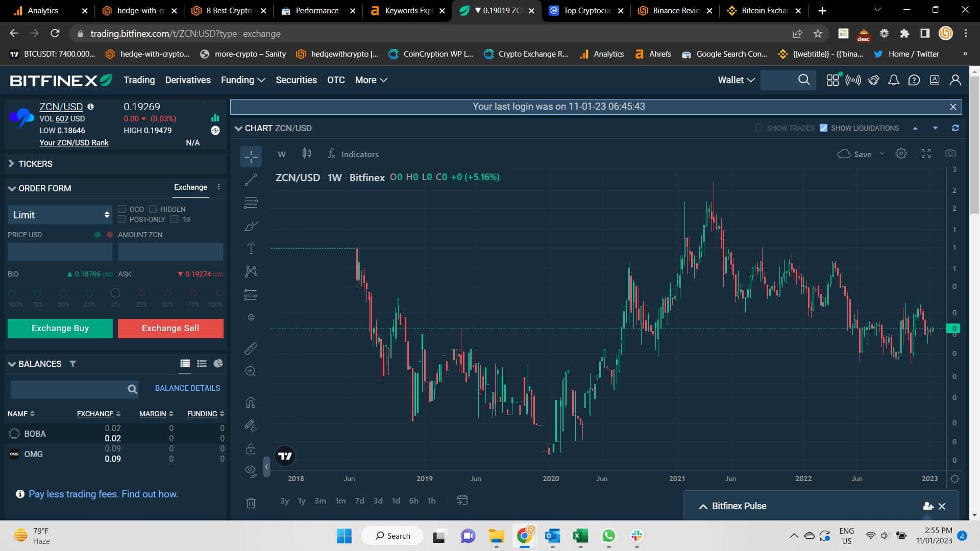Screen dimensions: 980x551
Task: Activate the measure ruler tool
Action: pos(251,348)
